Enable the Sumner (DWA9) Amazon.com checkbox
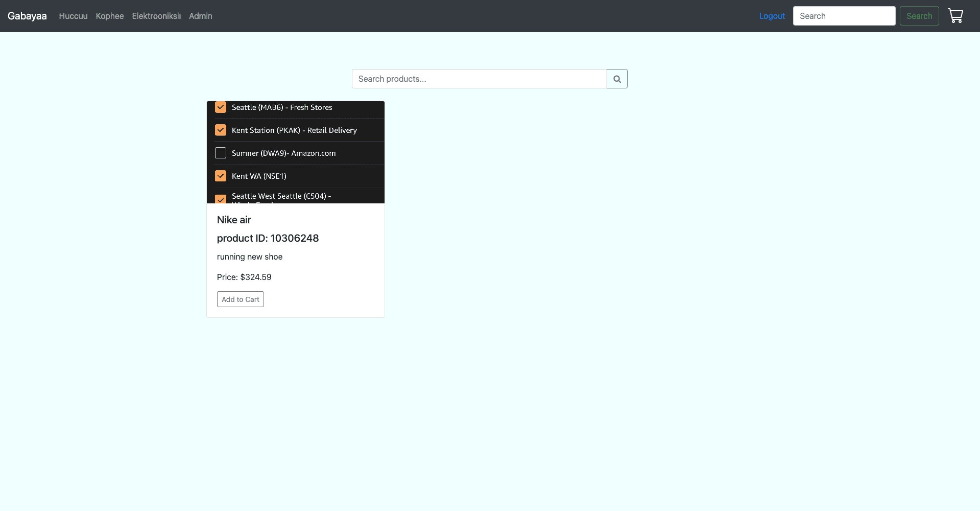This screenshot has width=980, height=511. tap(221, 153)
